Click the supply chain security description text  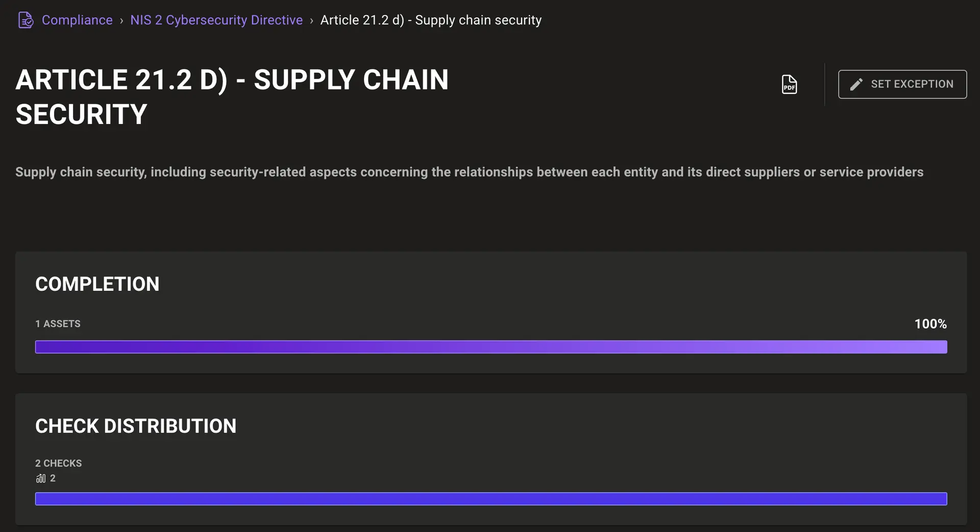469,172
